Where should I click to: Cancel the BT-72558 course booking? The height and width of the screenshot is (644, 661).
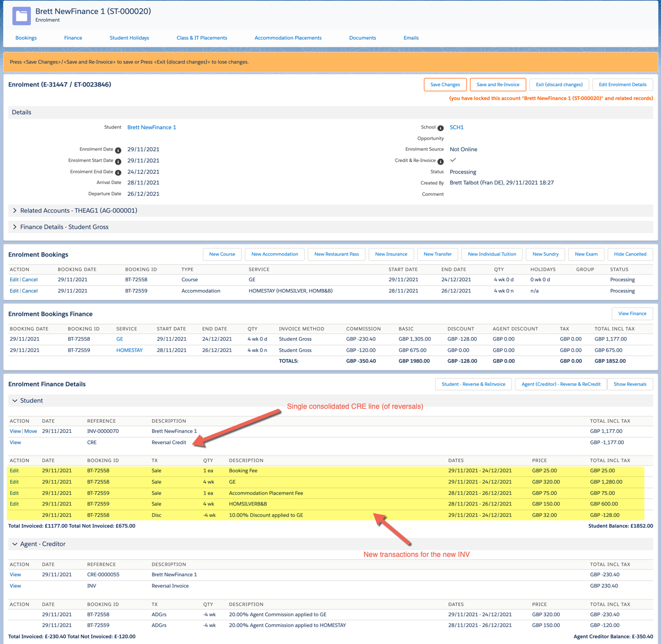[x=30, y=280]
